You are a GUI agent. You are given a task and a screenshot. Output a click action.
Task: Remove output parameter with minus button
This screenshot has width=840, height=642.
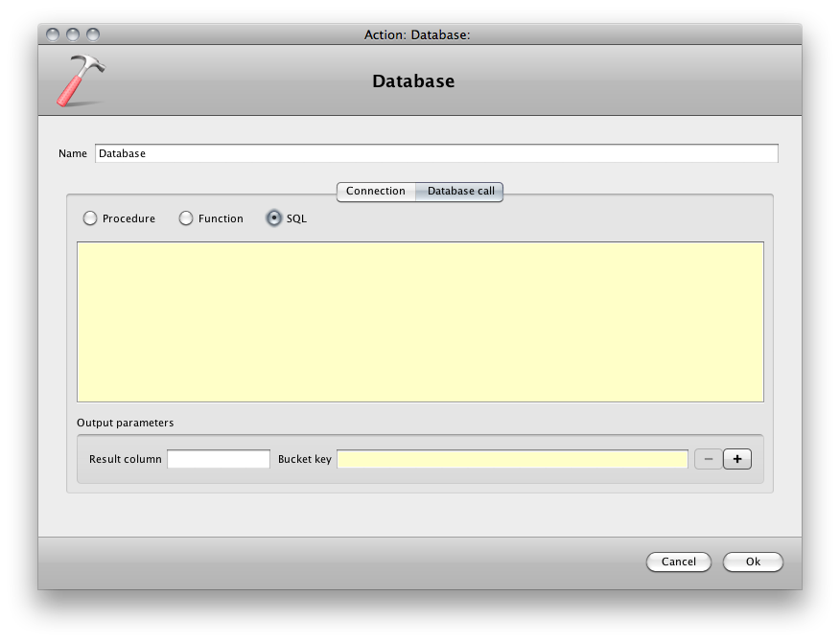709,459
